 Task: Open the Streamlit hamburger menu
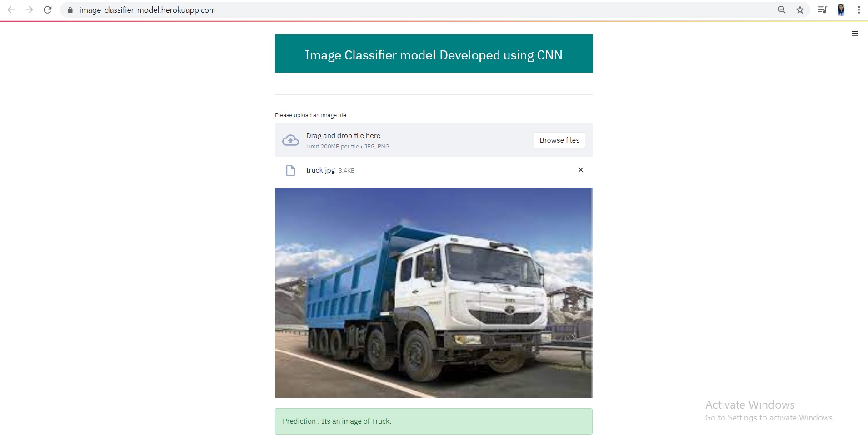855,34
